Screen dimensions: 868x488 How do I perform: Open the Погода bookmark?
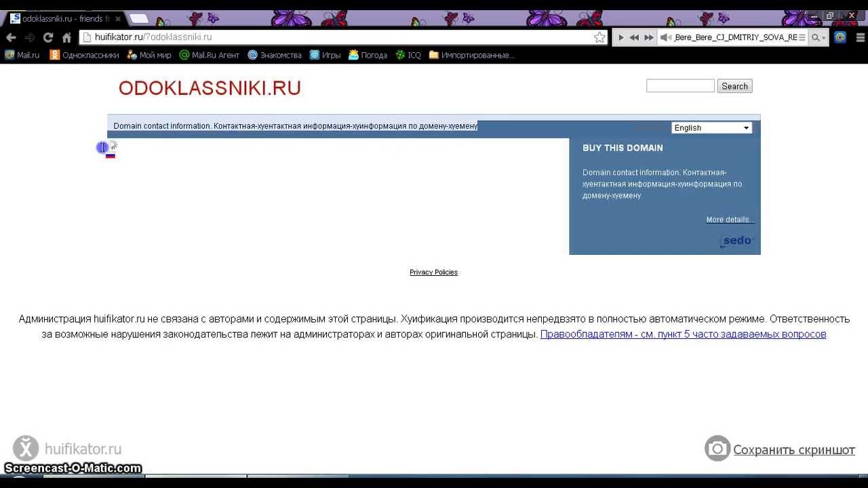click(368, 55)
